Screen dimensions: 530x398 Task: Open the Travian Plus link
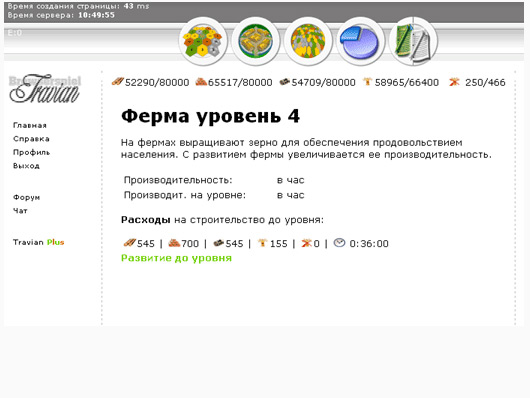pyautogui.click(x=39, y=242)
